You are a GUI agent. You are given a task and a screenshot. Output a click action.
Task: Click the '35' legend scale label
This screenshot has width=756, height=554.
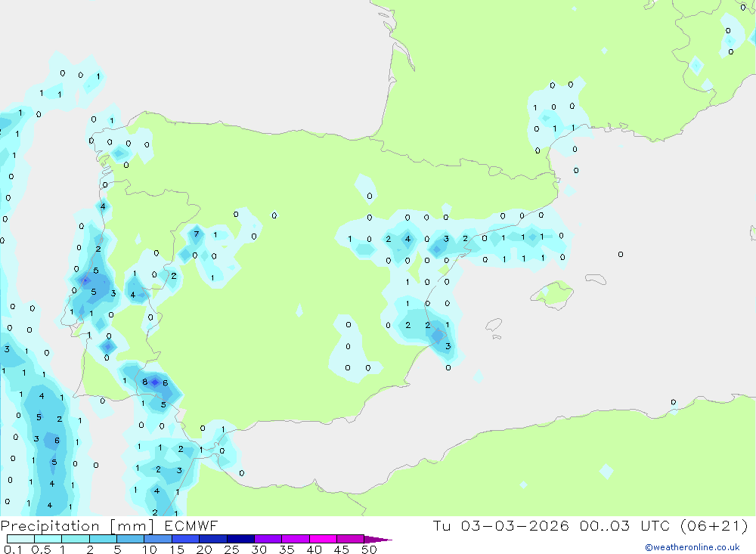[287, 549]
